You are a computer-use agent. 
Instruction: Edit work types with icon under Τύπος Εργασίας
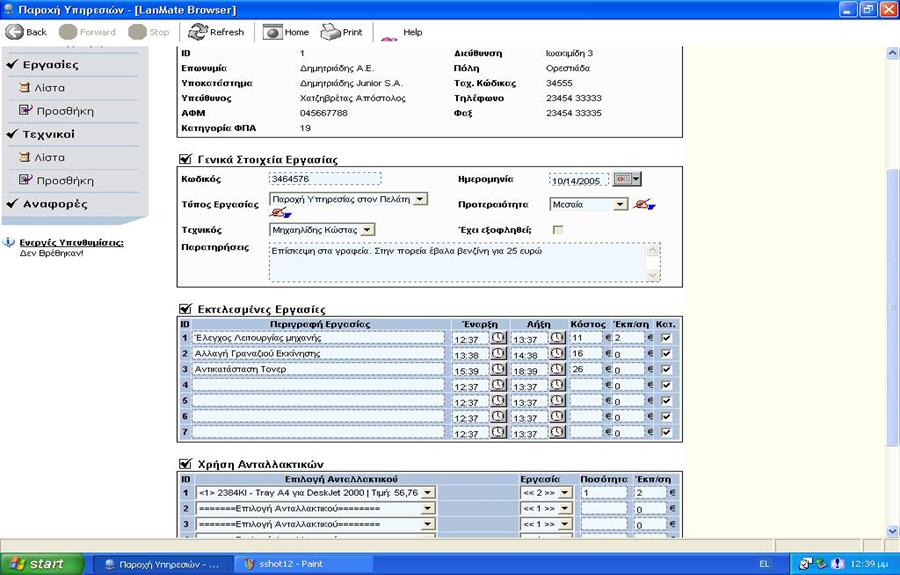pos(281,213)
